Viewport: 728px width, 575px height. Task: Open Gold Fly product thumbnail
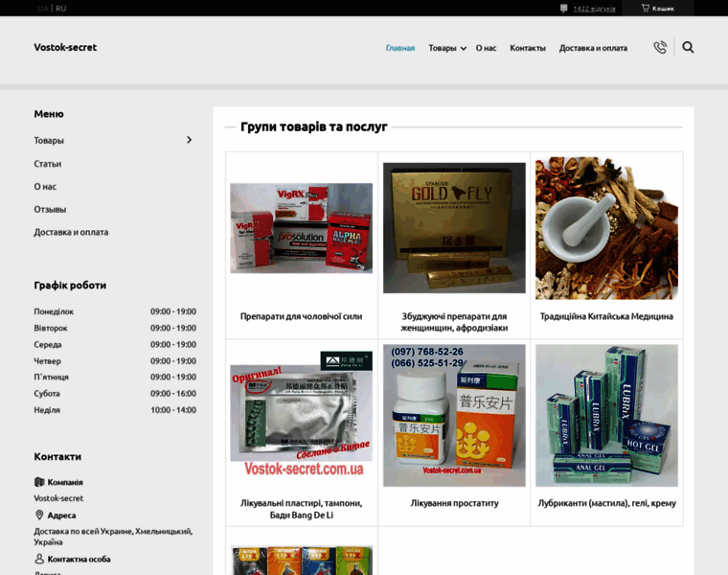click(454, 227)
